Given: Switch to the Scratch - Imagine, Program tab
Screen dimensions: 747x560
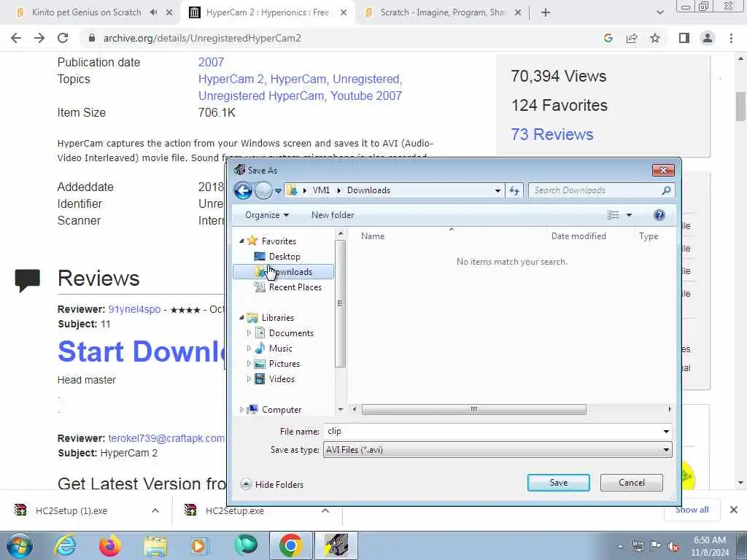Looking at the screenshot, I should click(442, 12).
